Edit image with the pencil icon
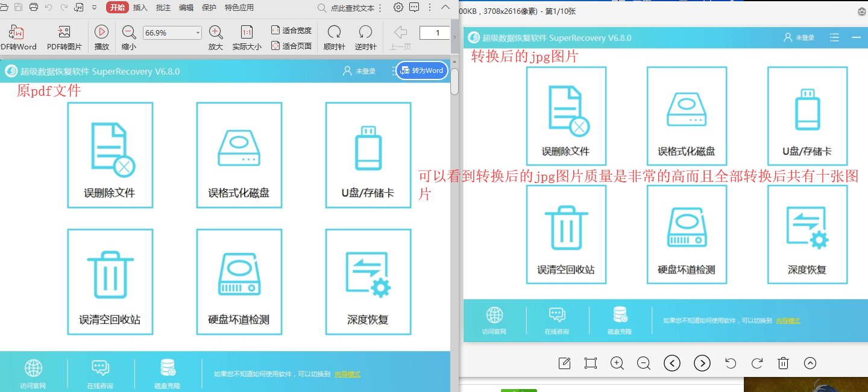868x392 pixels. pyautogui.click(x=565, y=363)
